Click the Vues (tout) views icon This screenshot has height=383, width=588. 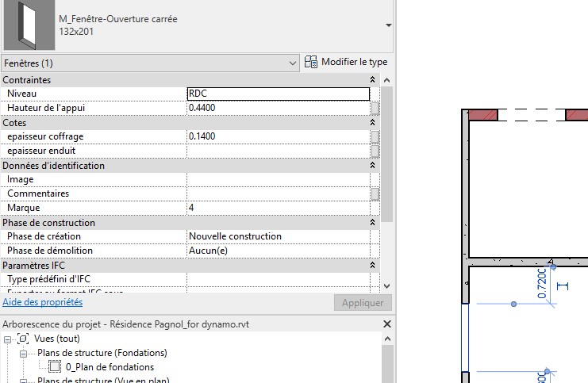[x=23, y=339]
